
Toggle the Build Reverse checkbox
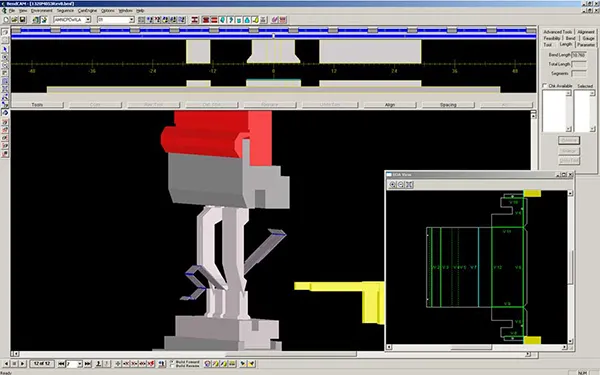[172, 366]
